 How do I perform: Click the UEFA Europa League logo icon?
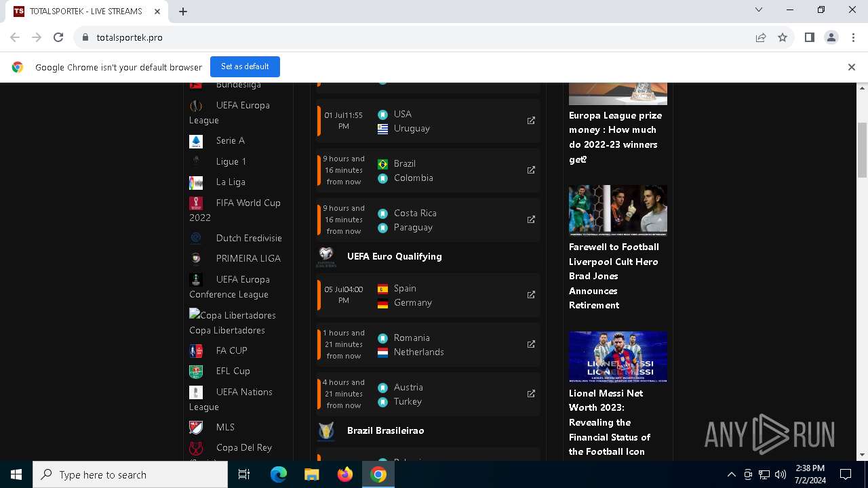tap(196, 106)
